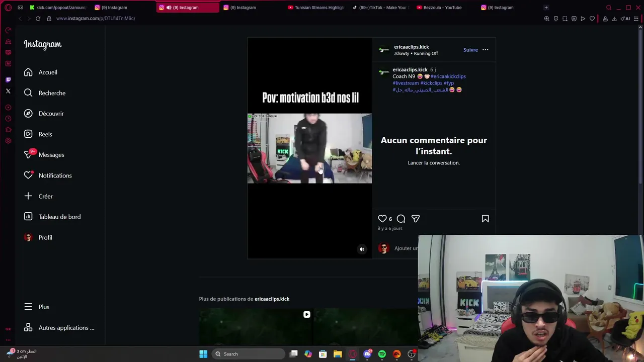Screen dimensions: 644x362
Task: Open Discord from taskbar
Action: pyautogui.click(x=367, y=354)
